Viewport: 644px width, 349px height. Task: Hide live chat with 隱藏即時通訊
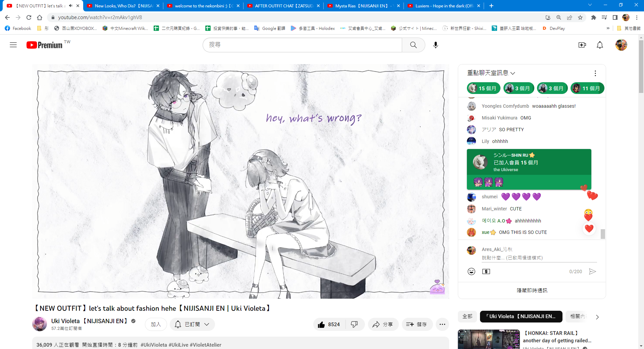[532, 291]
